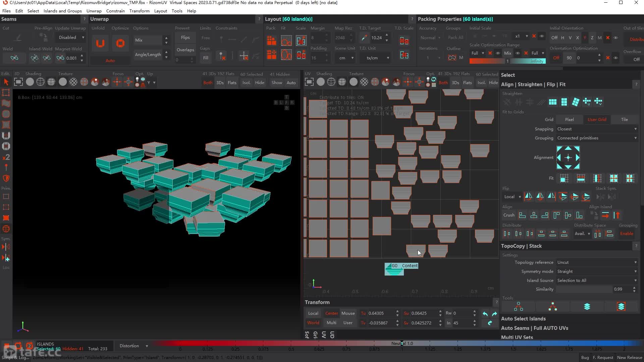Open Islands and Groups menu
This screenshot has height=362, width=644.
62,11
